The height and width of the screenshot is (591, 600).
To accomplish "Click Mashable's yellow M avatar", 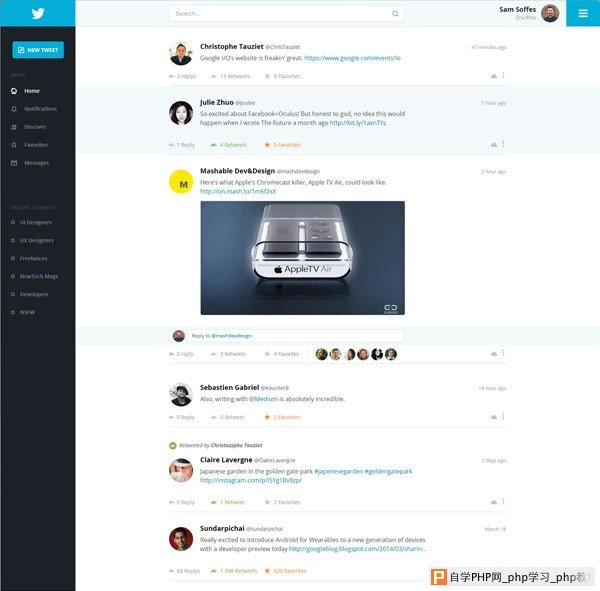I will click(x=181, y=182).
